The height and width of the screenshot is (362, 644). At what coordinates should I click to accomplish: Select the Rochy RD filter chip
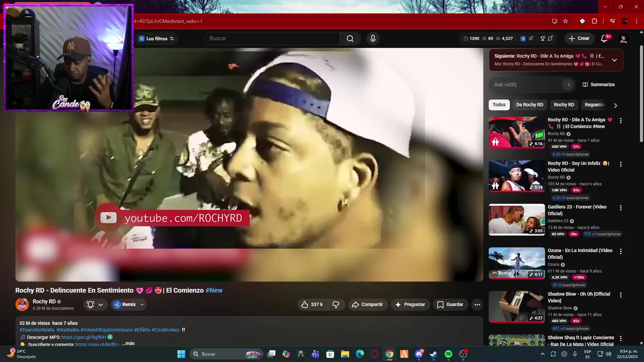[564, 105]
